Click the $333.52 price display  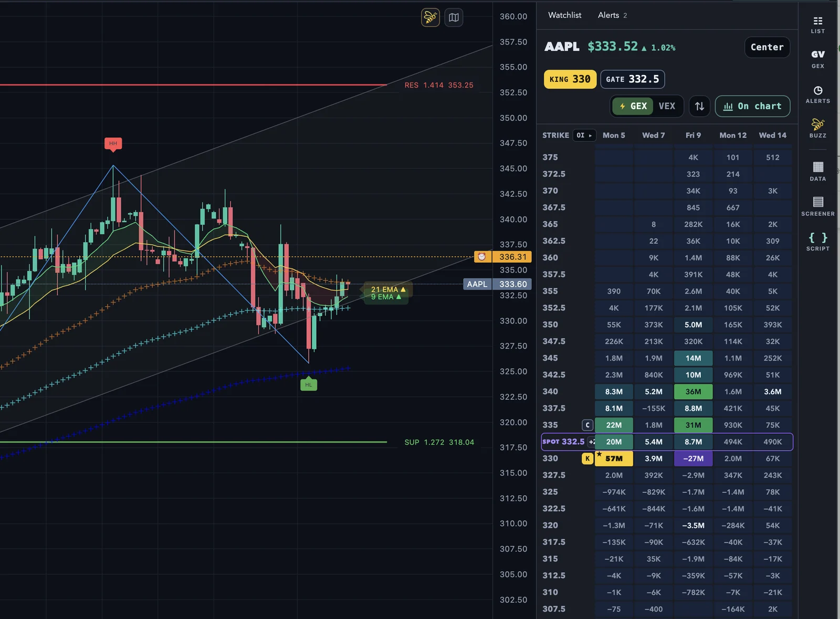(613, 47)
